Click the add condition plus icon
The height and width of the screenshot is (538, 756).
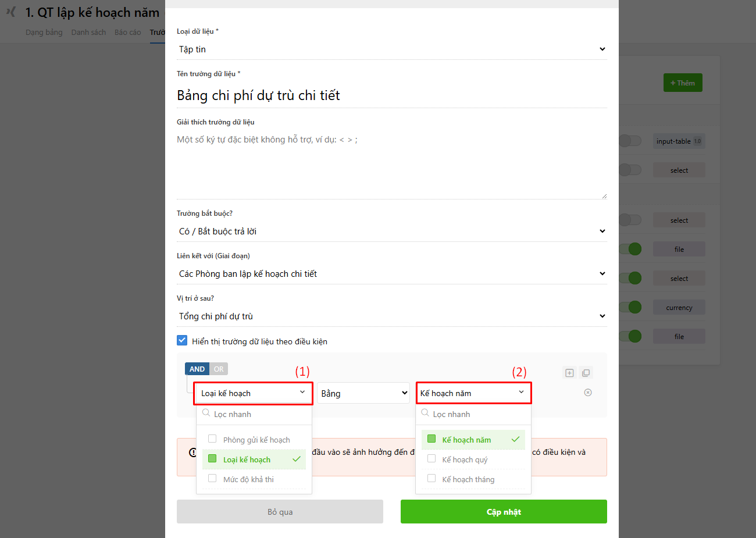pyautogui.click(x=569, y=373)
